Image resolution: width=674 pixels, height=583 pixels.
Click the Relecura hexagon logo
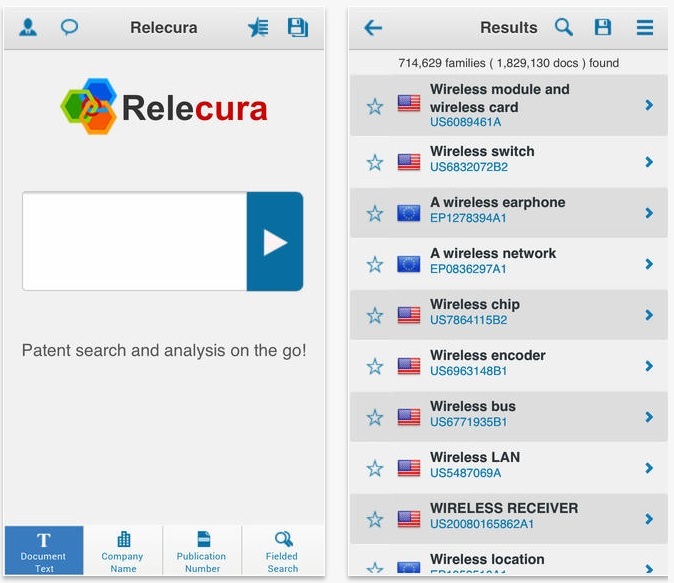pos(89,106)
